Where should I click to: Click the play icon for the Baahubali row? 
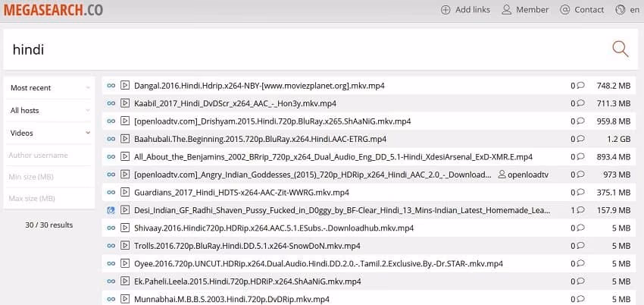[x=124, y=139]
